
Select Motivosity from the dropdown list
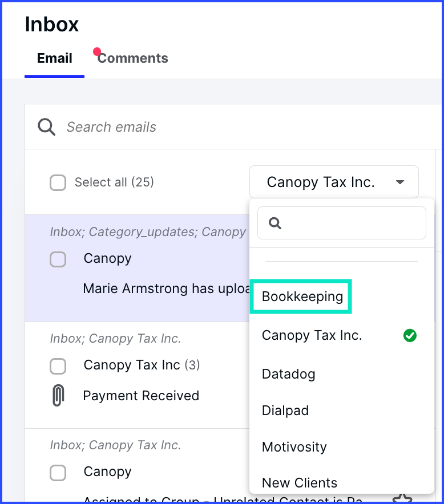(294, 447)
